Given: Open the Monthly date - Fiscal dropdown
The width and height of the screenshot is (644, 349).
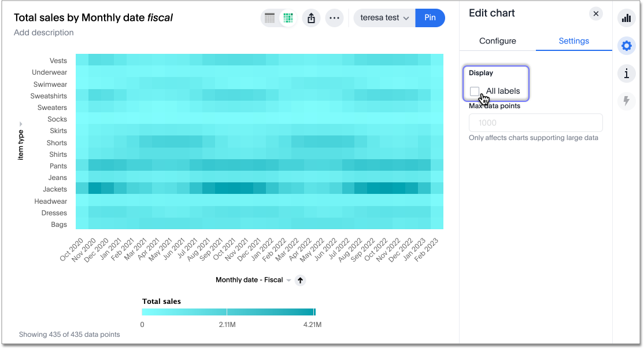Looking at the screenshot, I should [288, 280].
